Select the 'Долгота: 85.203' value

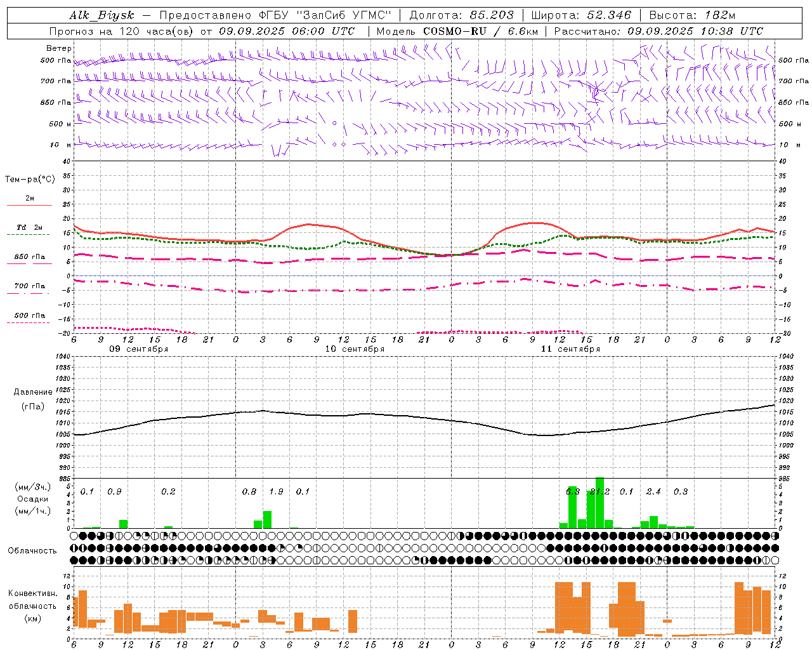[x=461, y=15]
